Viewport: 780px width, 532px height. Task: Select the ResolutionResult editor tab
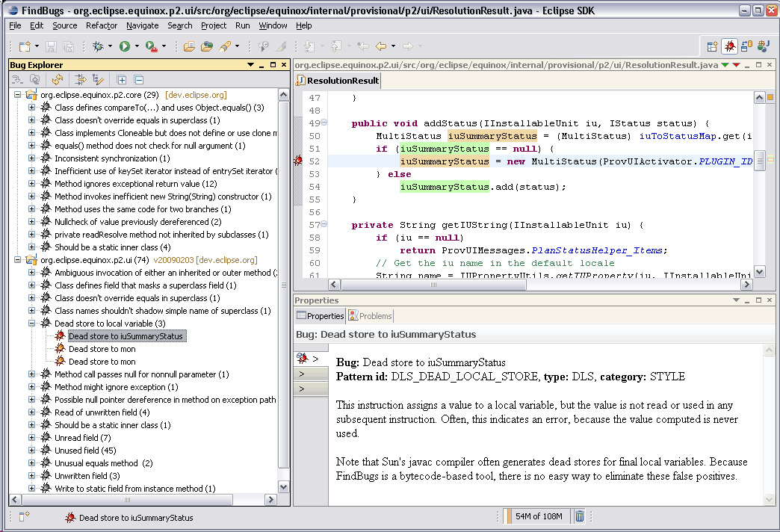click(338, 81)
